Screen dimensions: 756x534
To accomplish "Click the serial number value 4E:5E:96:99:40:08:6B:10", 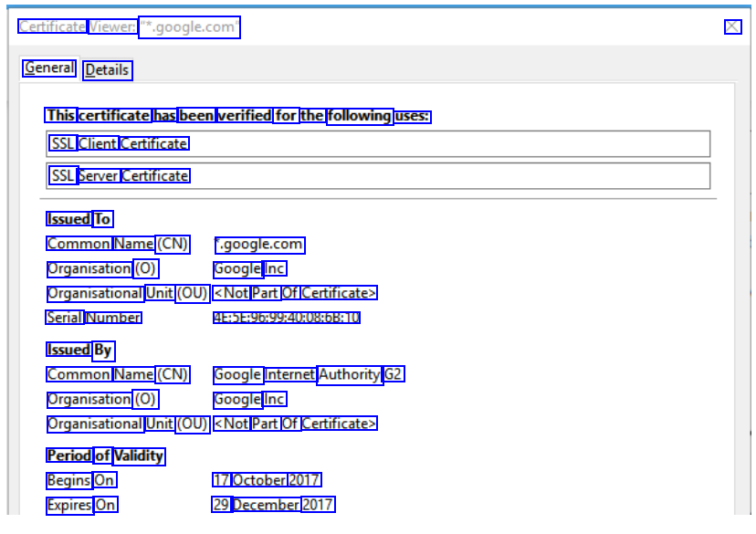I will [286, 318].
